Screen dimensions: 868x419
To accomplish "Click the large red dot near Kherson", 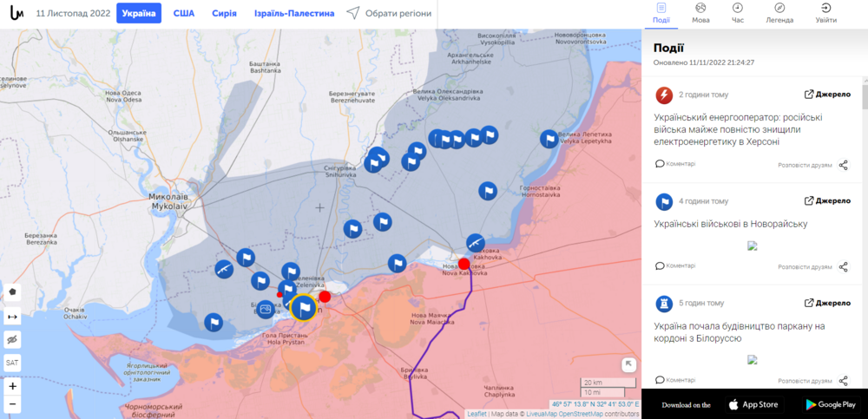I will point(325,297).
